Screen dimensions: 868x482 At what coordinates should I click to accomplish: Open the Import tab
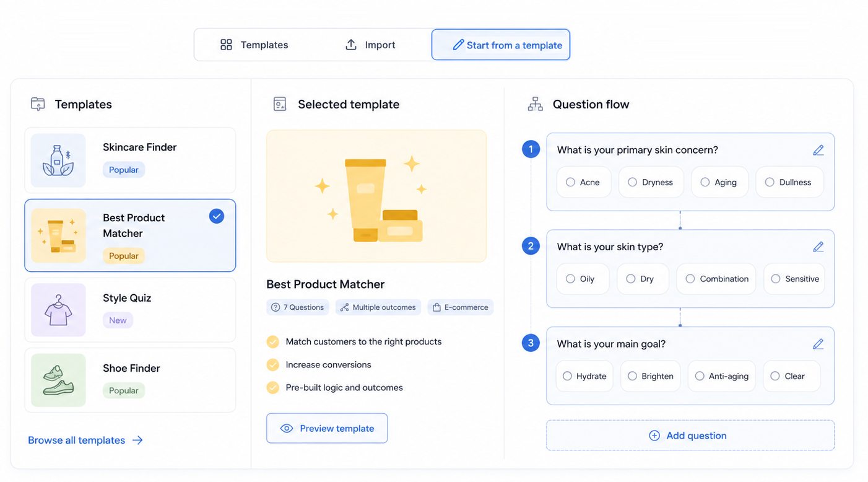[370, 45]
